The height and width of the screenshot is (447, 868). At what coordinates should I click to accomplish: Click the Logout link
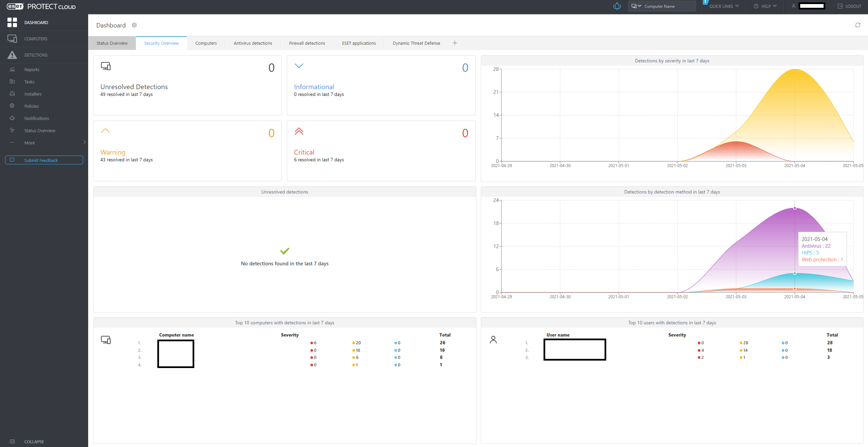coord(849,6)
